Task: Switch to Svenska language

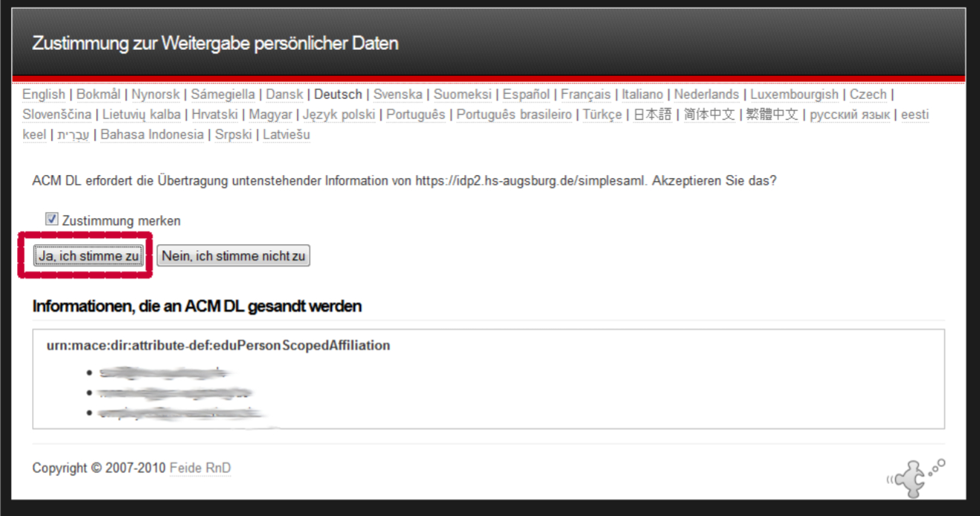Action: (397, 95)
